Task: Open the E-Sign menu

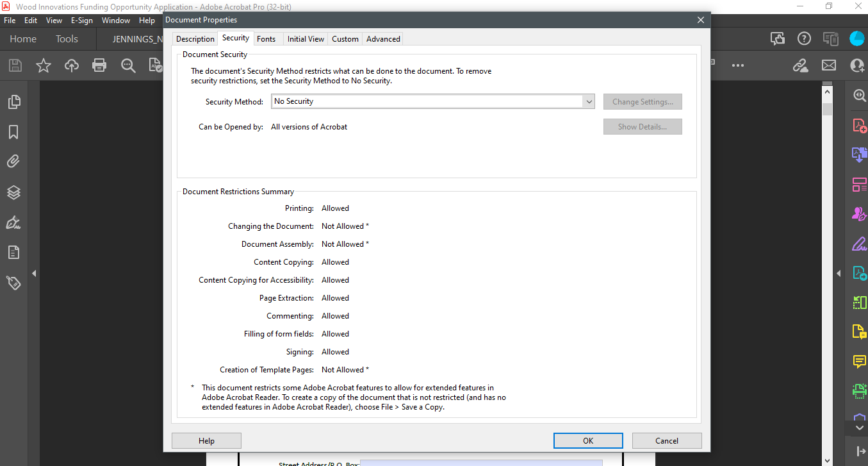Action: click(x=81, y=20)
